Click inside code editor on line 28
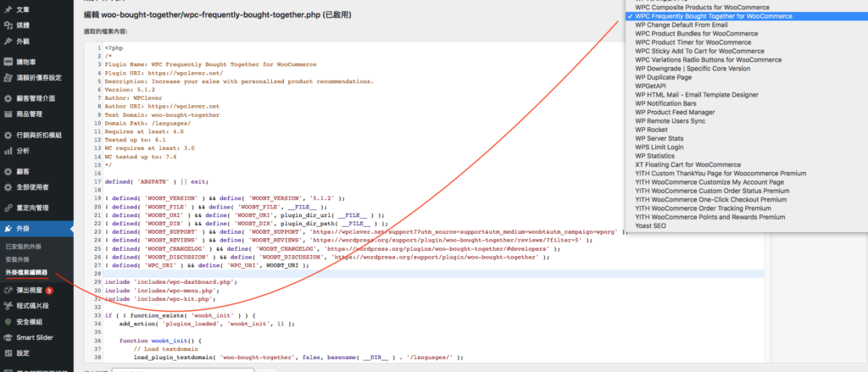 point(339,273)
